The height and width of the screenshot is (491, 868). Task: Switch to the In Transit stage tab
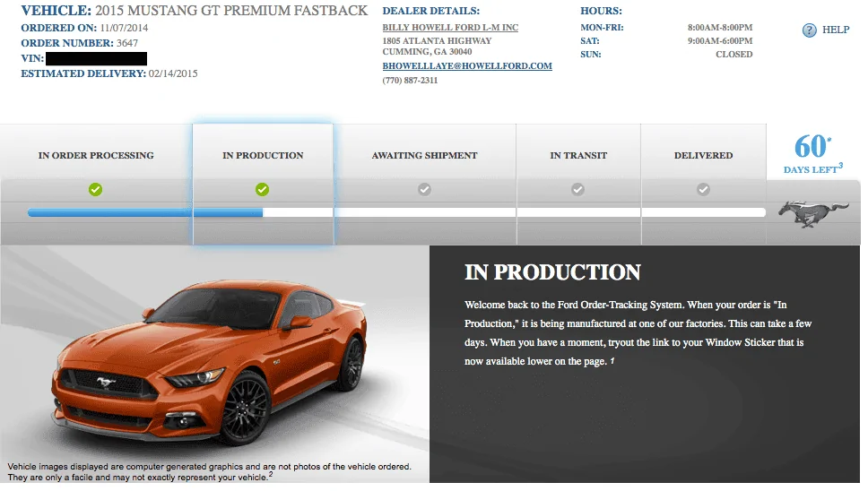(x=578, y=184)
